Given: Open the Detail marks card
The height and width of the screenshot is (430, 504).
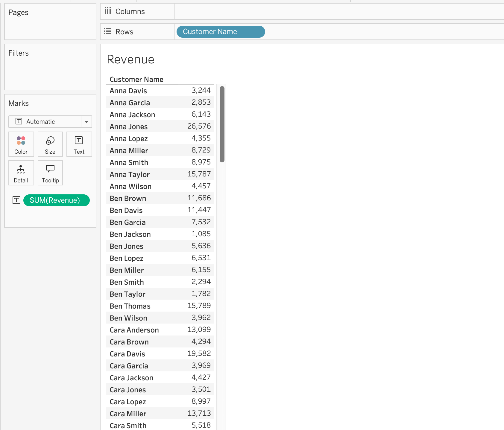Looking at the screenshot, I should (x=21, y=173).
